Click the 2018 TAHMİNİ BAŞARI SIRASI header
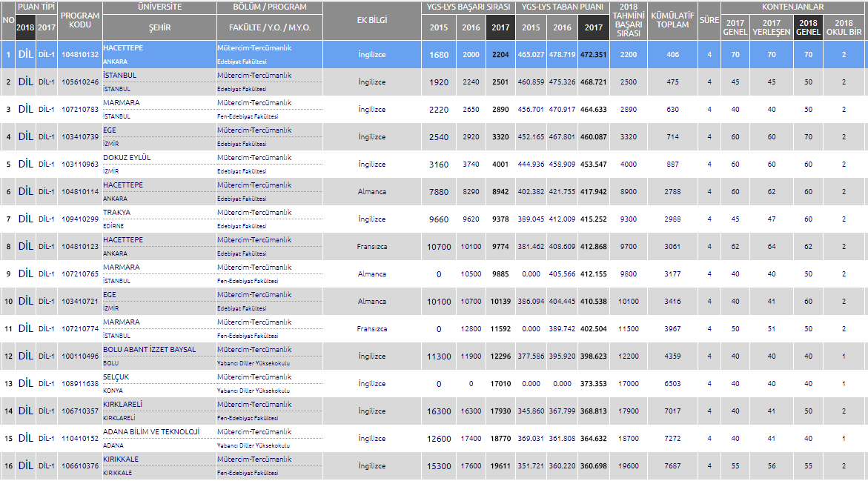 [629, 20]
